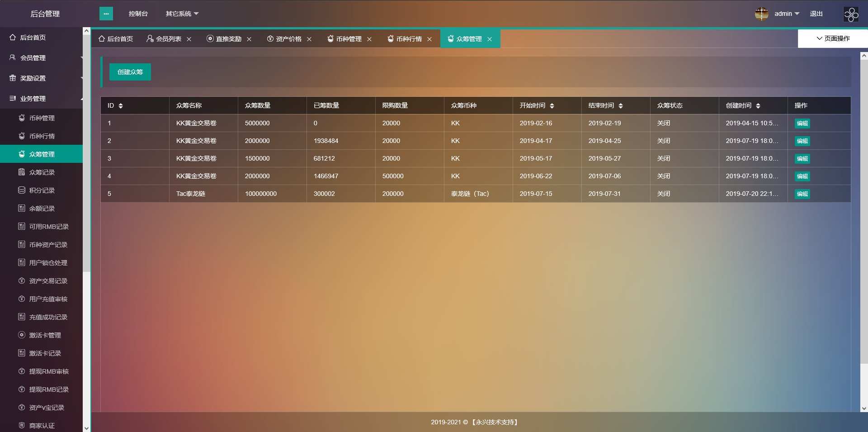The image size is (868, 432).
Task: Sort by 开始时间 column arrows
Action: [552, 106]
